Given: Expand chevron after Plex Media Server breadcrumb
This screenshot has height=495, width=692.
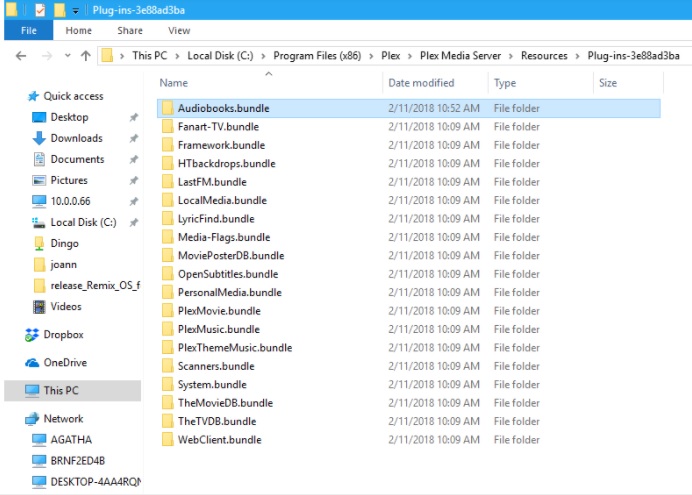Looking at the screenshot, I should (511, 56).
